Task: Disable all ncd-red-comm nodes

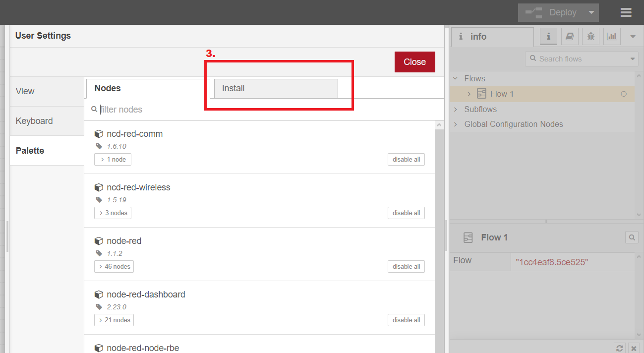Action: [x=406, y=159]
